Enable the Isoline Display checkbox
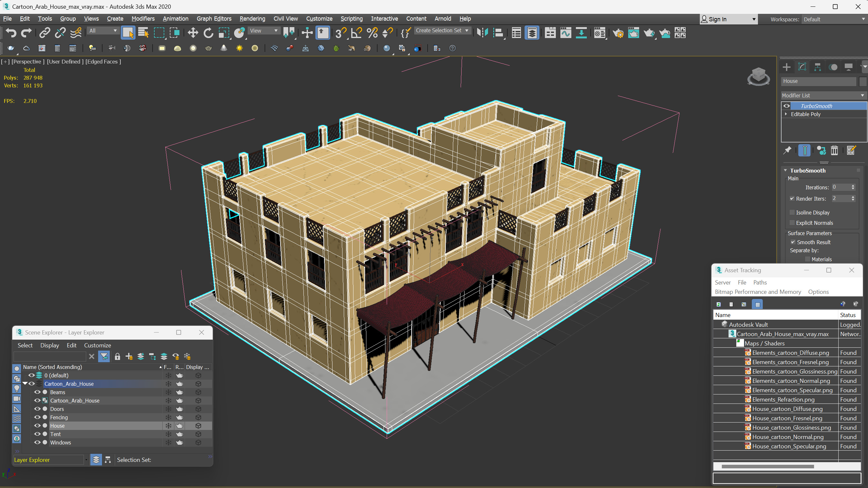 792,213
